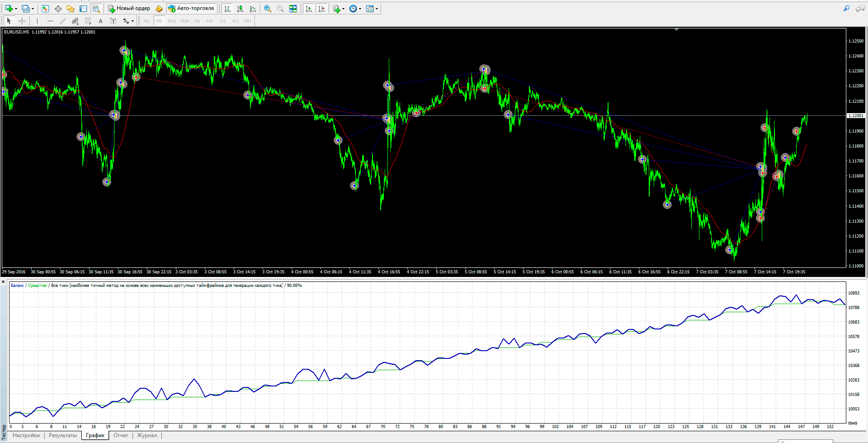Open the chart periods clock icon
The height and width of the screenshot is (443, 868).
coord(353,9)
